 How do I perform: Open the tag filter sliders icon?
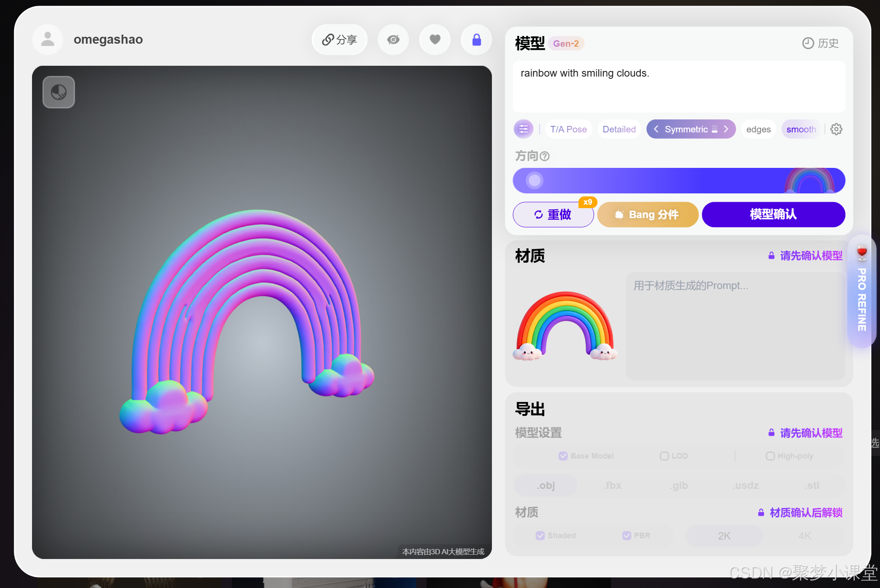click(524, 129)
